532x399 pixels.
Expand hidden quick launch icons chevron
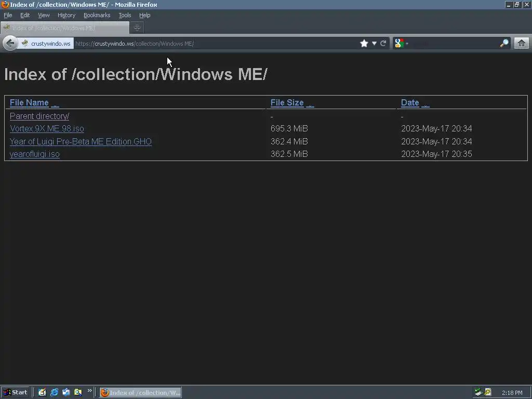pyautogui.click(x=89, y=391)
